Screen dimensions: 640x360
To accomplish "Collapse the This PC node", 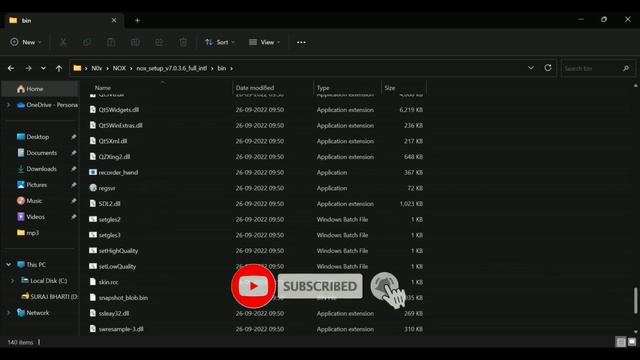I will (x=9, y=264).
